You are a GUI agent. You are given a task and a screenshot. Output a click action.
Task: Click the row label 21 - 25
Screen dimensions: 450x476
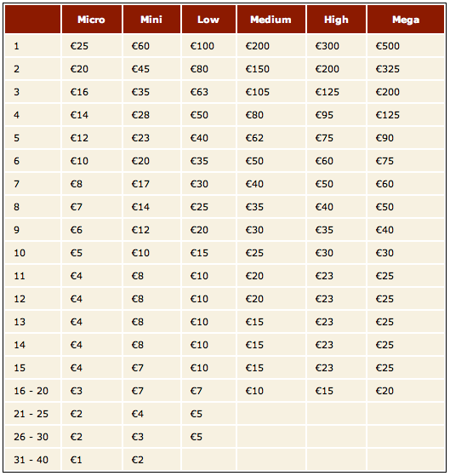click(31, 414)
